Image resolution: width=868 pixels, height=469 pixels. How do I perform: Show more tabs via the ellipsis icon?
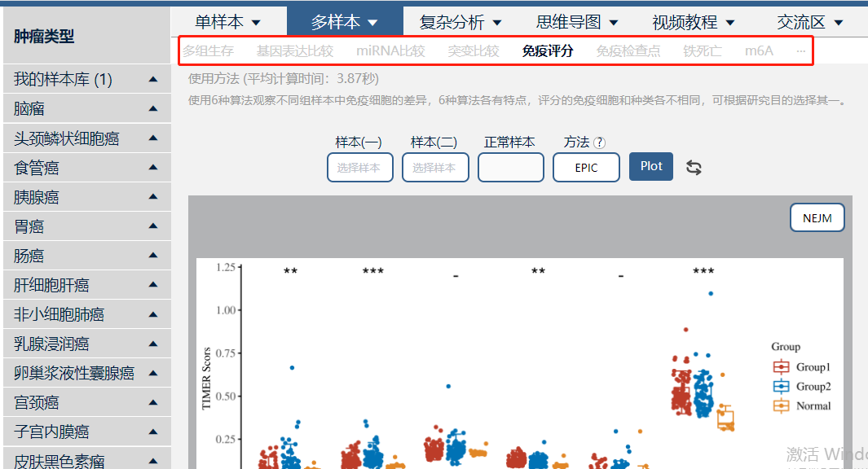(x=800, y=50)
